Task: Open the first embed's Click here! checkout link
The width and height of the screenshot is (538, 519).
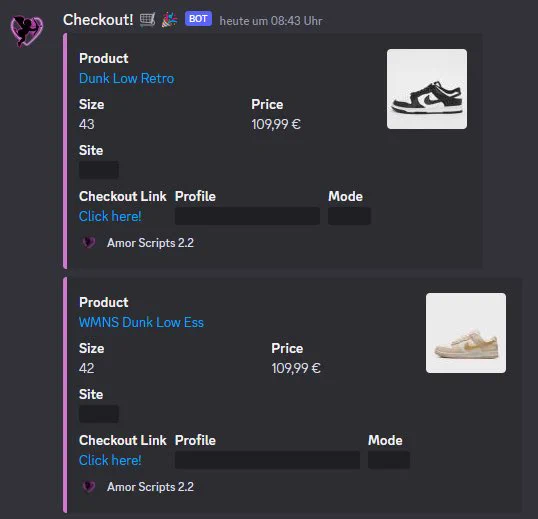Action: tap(110, 216)
